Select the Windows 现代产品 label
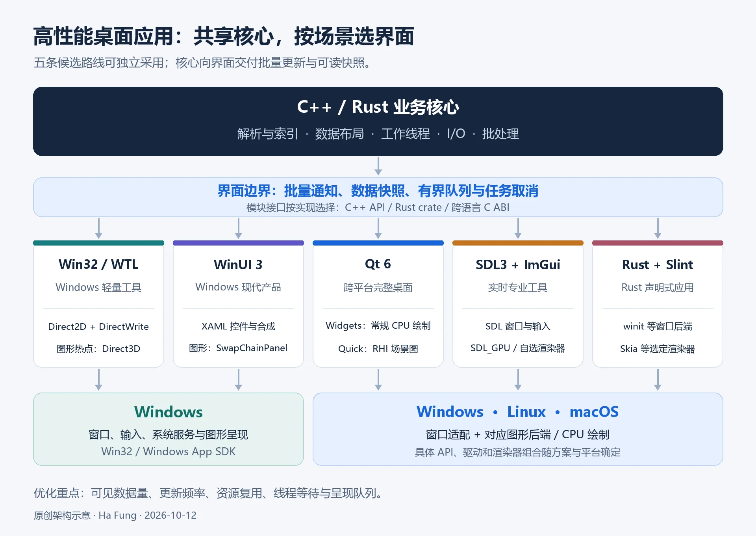Image resolution: width=756 pixels, height=536 pixels. pyautogui.click(x=238, y=287)
